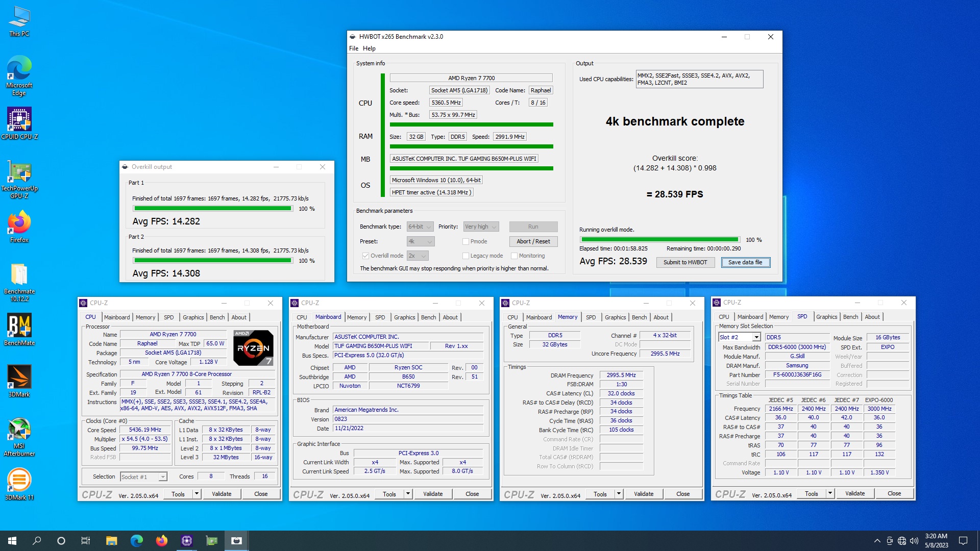Open Slot #2 memory slot dropdown
The width and height of the screenshot is (980, 551).
(740, 337)
